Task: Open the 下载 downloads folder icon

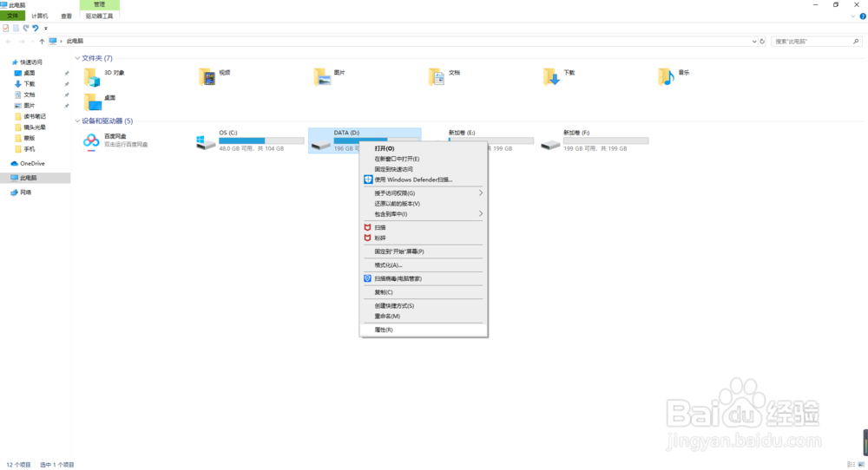Action: (551, 77)
